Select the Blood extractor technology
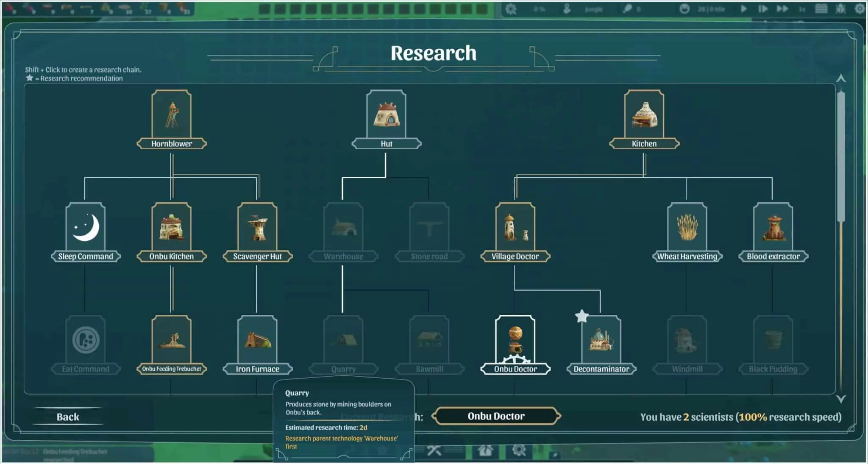 point(773,232)
